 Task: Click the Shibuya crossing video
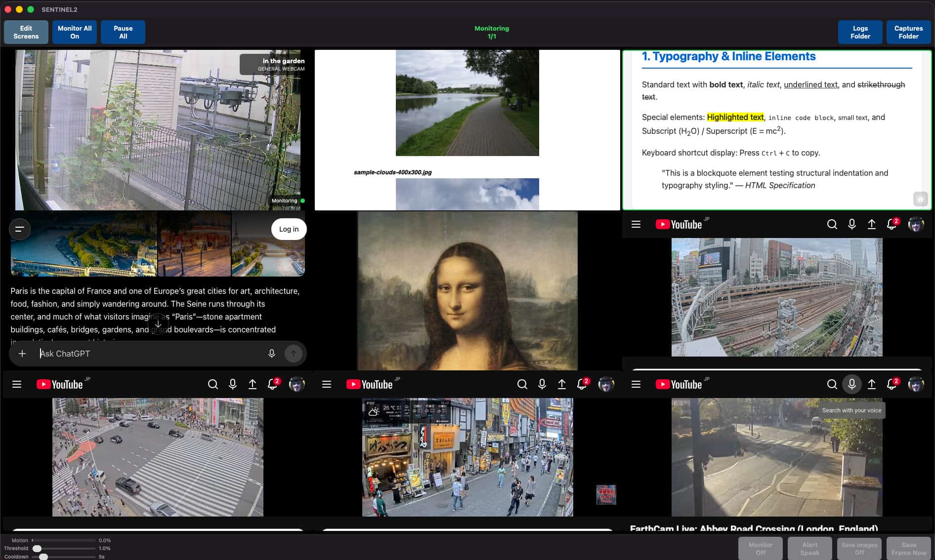[x=158, y=457]
